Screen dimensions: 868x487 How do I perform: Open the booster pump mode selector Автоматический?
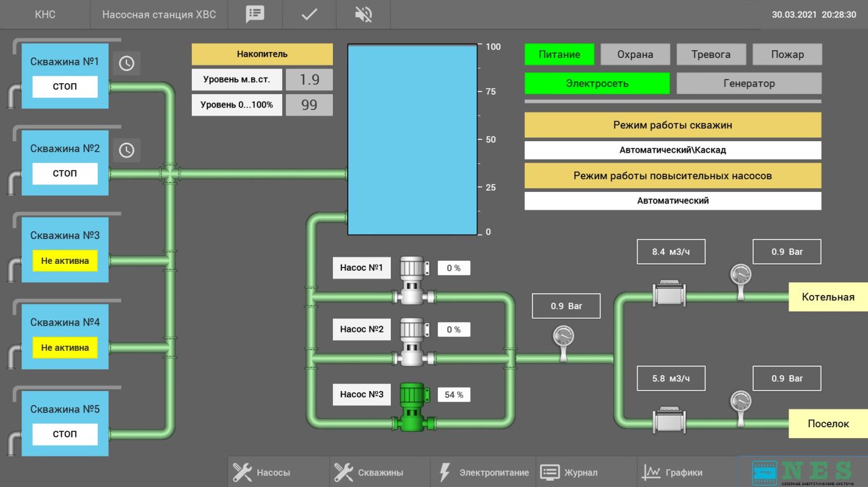click(x=672, y=201)
